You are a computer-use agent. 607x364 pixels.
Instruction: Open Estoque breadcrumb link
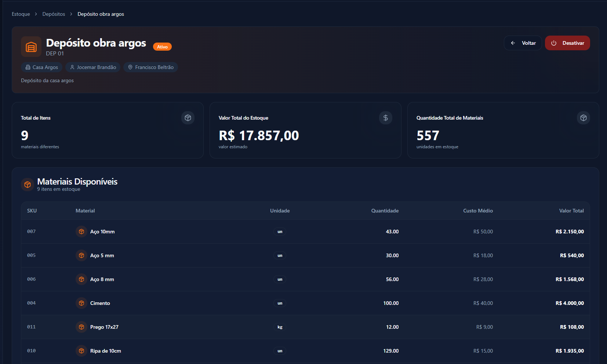coord(21,14)
